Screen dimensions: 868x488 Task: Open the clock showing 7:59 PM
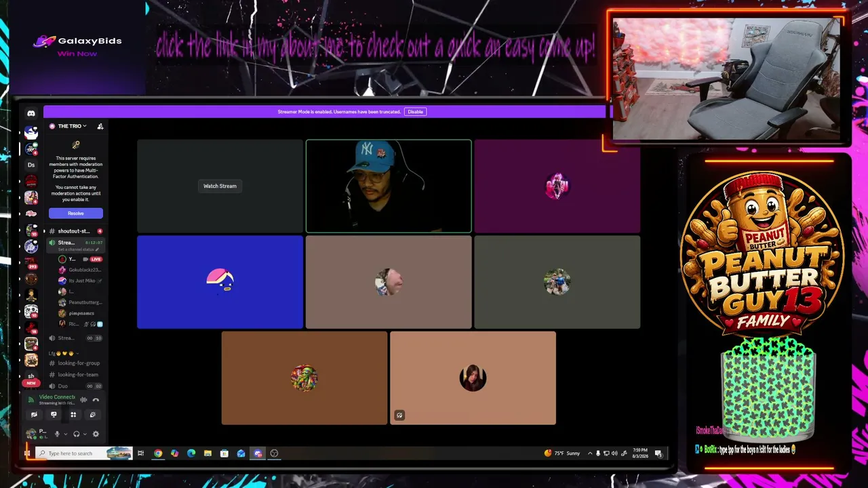click(x=640, y=453)
